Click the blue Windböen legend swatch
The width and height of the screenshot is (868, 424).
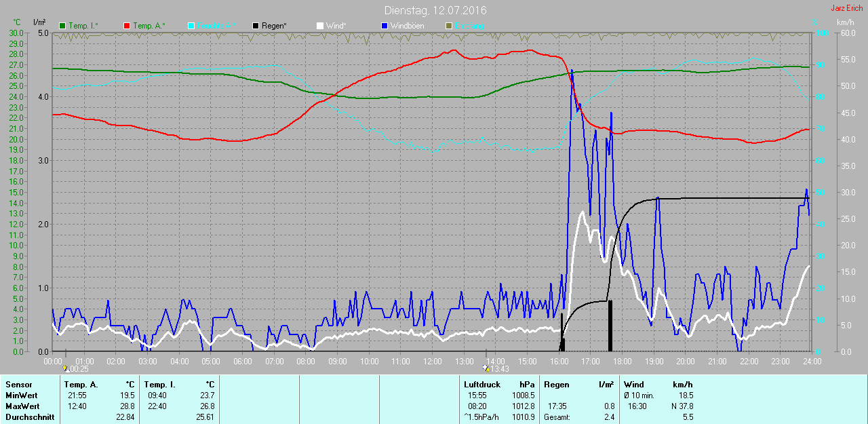(384, 26)
